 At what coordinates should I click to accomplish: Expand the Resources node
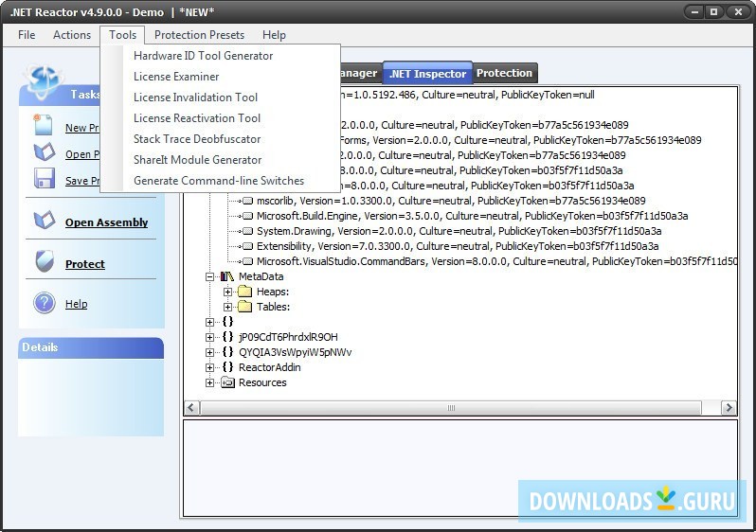click(209, 382)
